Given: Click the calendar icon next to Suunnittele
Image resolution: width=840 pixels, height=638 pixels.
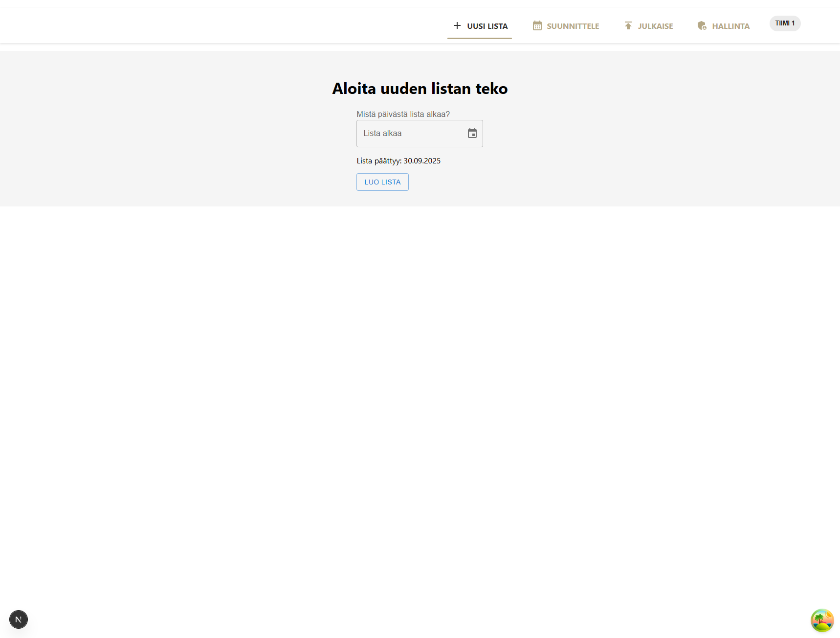Looking at the screenshot, I should click(537, 26).
